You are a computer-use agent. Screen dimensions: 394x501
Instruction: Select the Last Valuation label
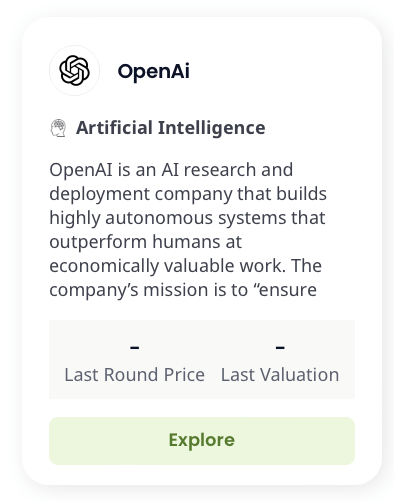pos(280,375)
